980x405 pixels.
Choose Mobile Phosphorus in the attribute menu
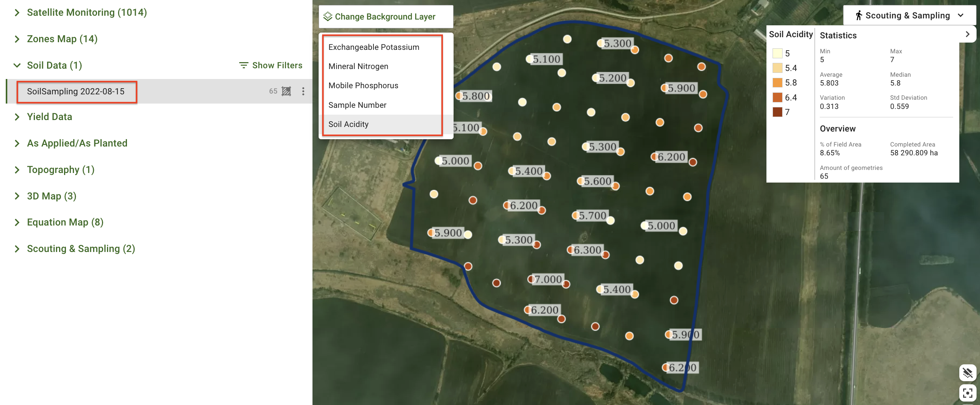tap(363, 86)
